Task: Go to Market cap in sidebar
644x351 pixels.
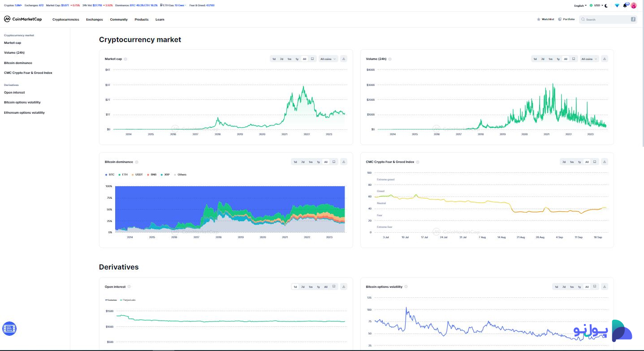Action: pos(13,43)
